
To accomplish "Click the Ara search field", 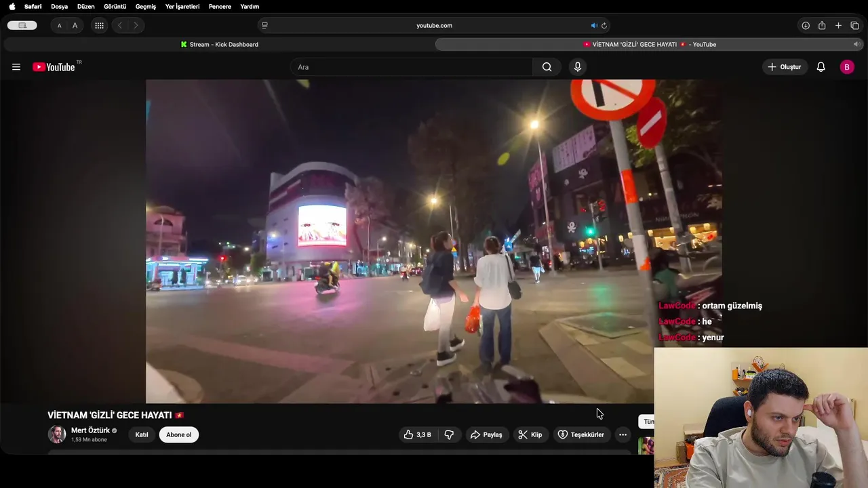I will tap(412, 67).
